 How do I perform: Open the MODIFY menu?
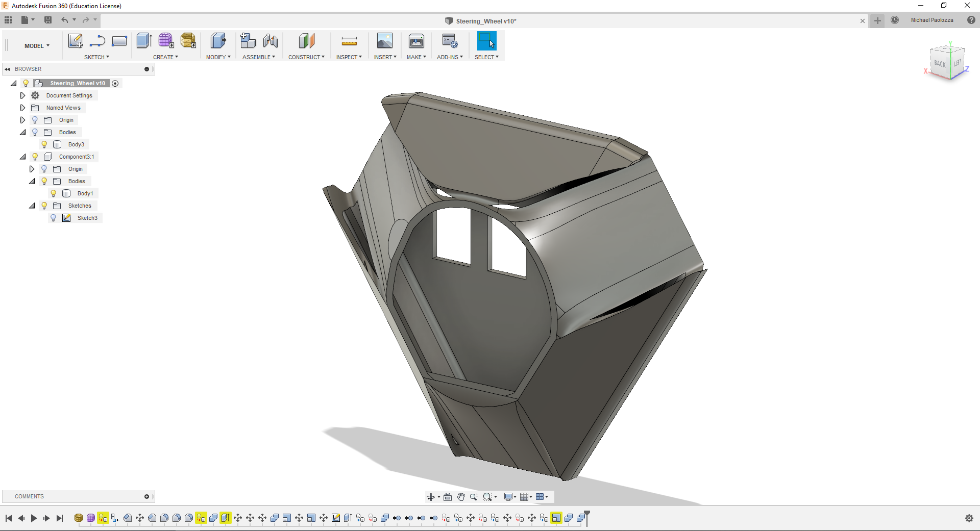pyautogui.click(x=218, y=57)
